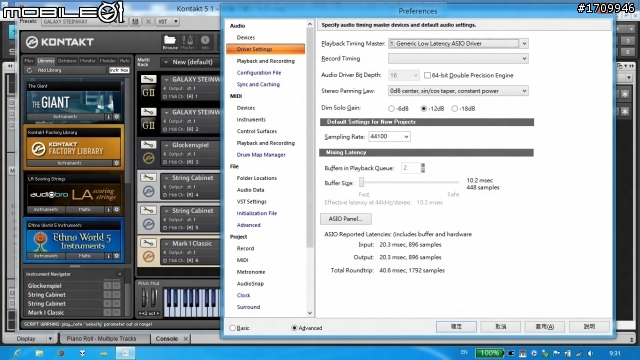Click the info button on The Giant library
Screen dimensions: 640x360
[x=109, y=117]
